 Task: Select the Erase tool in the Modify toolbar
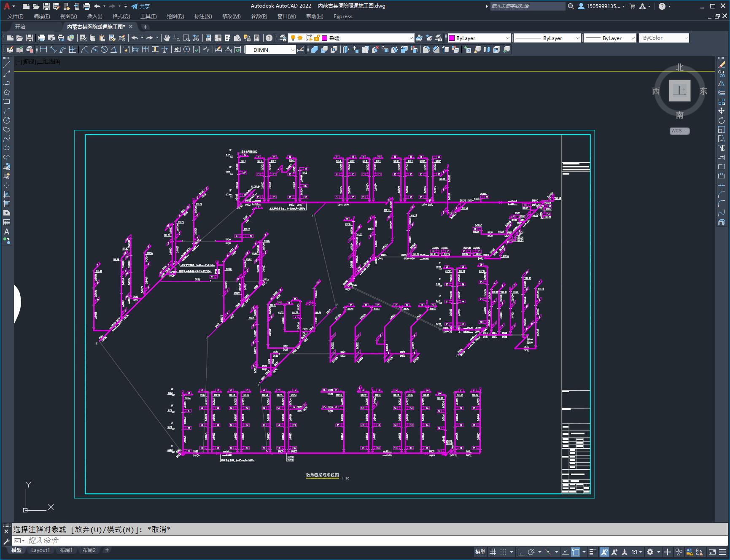(722, 65)
